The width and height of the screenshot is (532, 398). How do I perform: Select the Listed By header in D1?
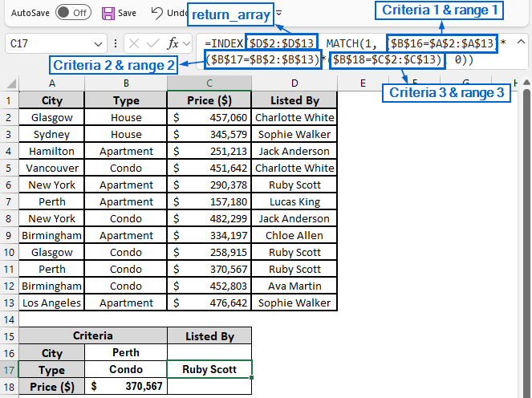click(294, 100)
